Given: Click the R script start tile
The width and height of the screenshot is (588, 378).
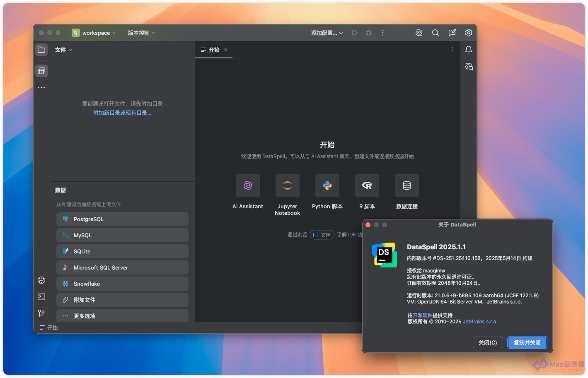Looking at the screenshot, I should (x=367, y=185).
